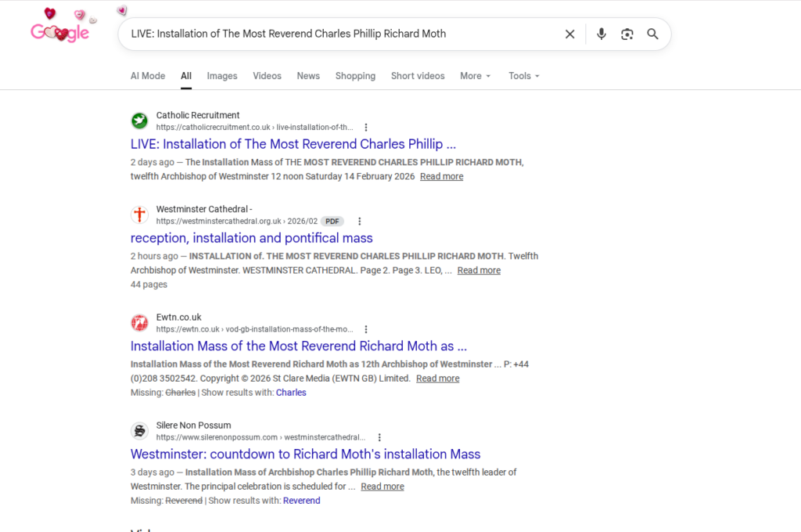The width and height of the screenshot is (801, 532).
Task: Click inside the search query text field
Action: (x=336, y=34)
